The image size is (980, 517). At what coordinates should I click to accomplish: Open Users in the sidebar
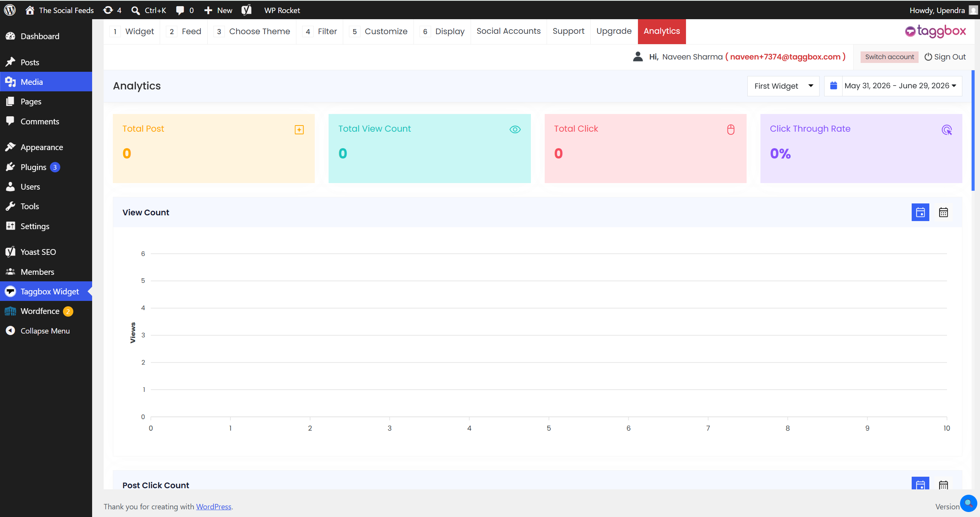tap(46, 187)
